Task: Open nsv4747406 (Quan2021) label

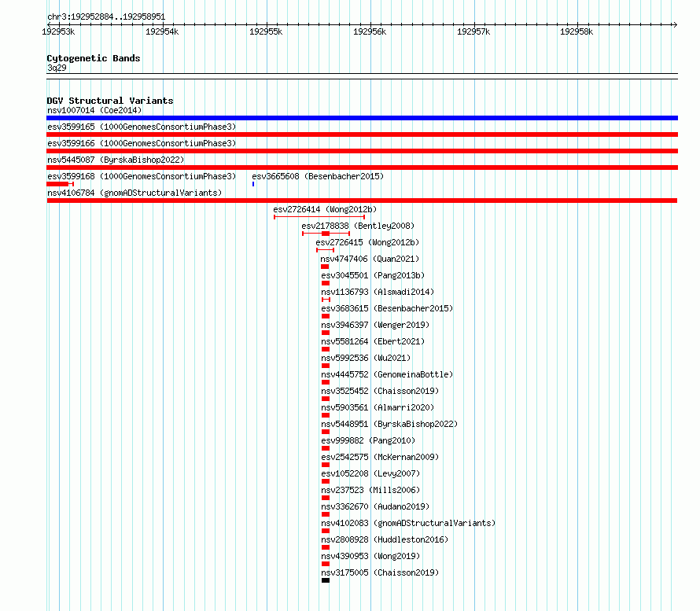Action: (370, 259)
